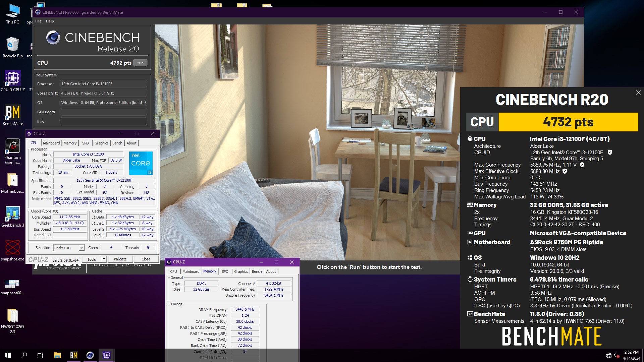Screen dimensions: 644x362
Task: Switch to BenchMate taskbar app
Action: 74,355
